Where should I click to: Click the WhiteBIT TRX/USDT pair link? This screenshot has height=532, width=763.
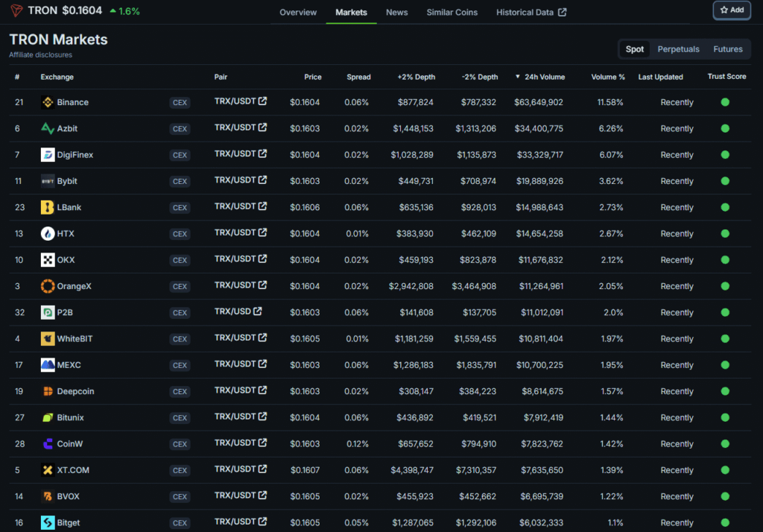(x=235, y=338)
